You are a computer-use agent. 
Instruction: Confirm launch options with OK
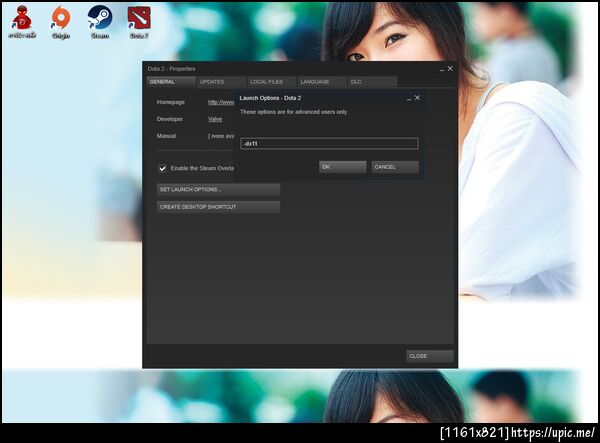(x=342, y=167)
